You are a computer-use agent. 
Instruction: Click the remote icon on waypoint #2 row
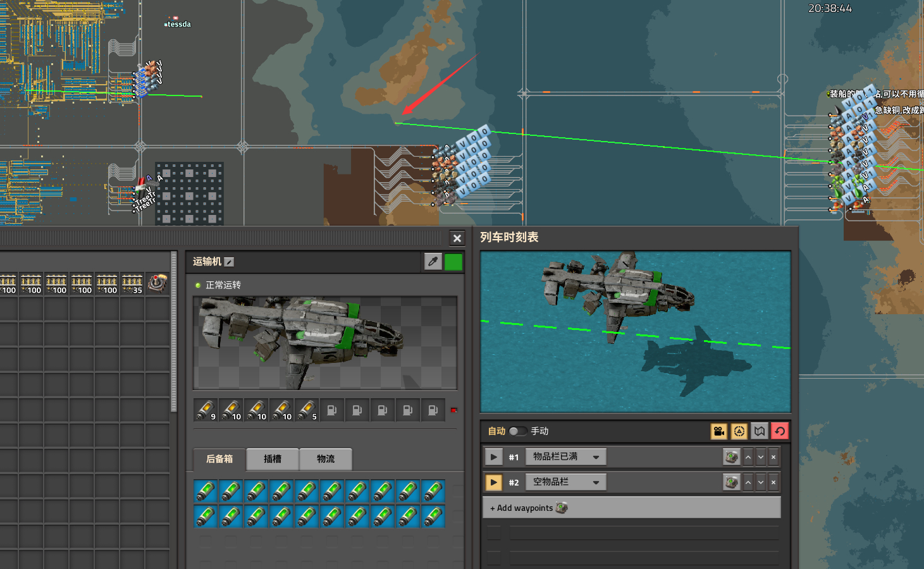click(732, 482)
